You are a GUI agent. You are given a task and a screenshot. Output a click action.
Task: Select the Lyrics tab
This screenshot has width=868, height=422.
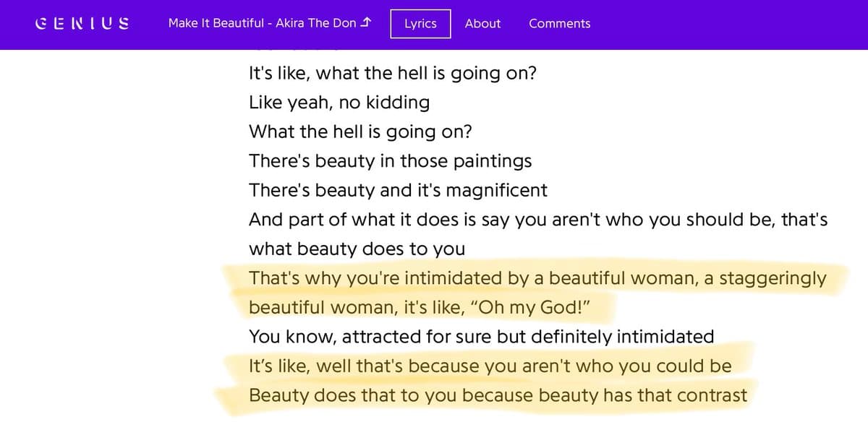[x=420, y=23]
